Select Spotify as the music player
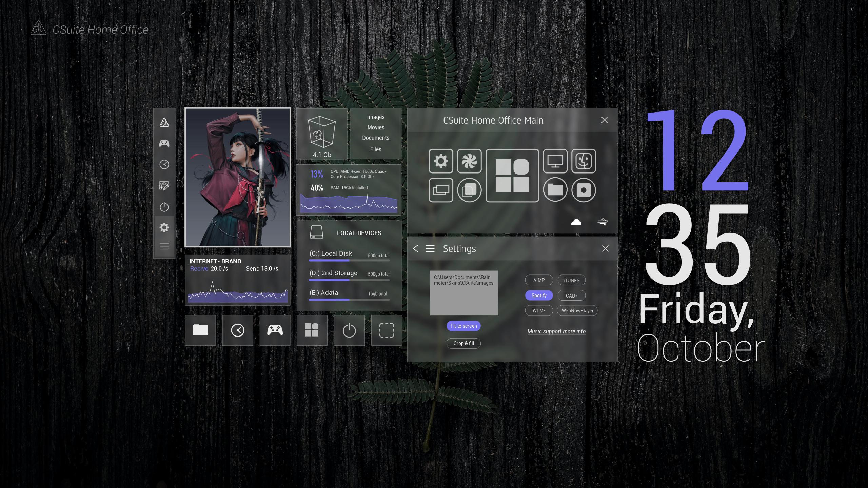 [539, 296]
